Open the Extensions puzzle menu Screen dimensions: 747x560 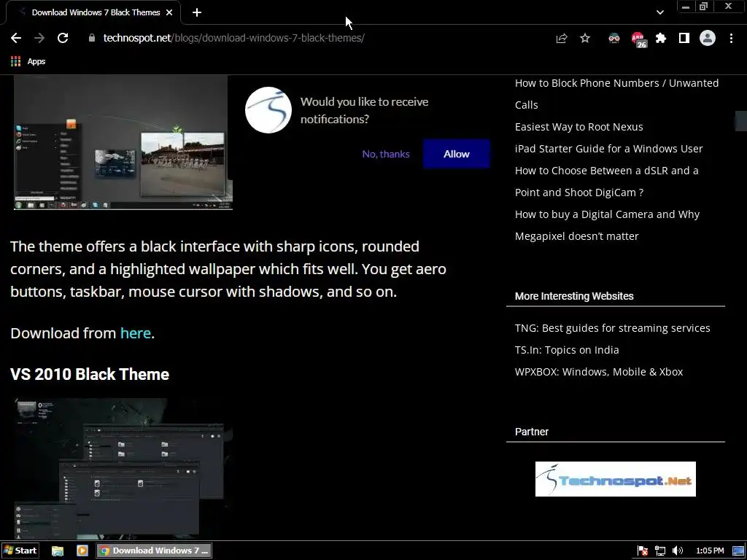(661, 38)
